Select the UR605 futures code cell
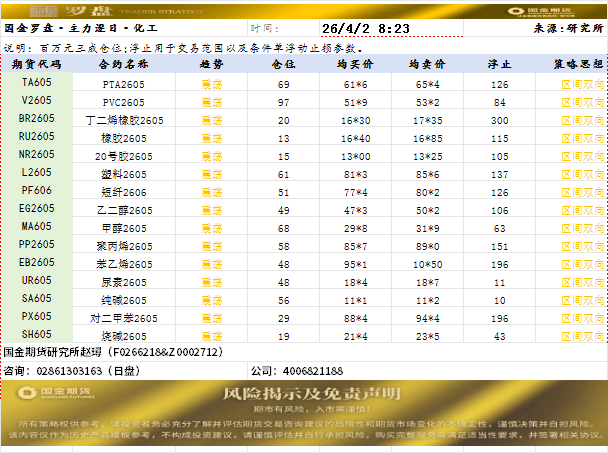This screenshot has width=608, height=453. point(36,280)
